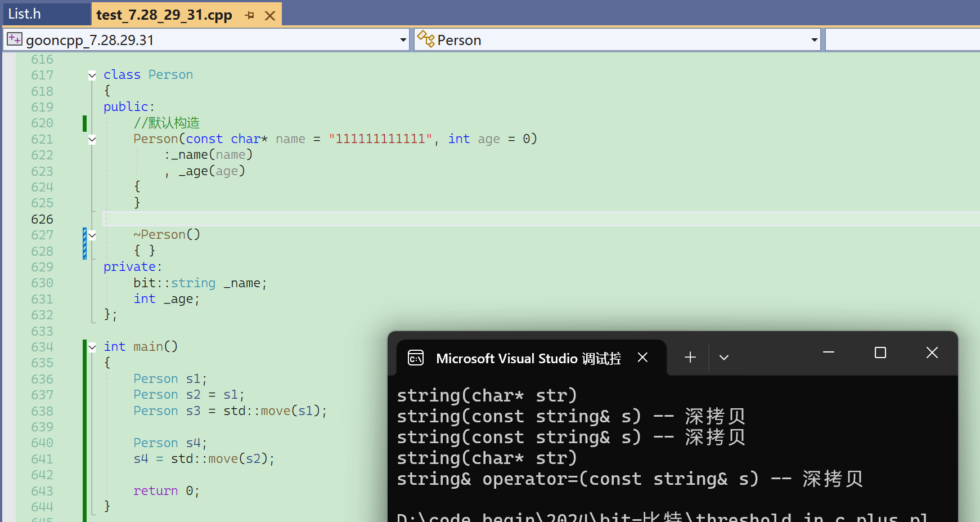980x522 pixels.
Task: Open a new terminal tab with plus
Action: click(x=690, y=357)
